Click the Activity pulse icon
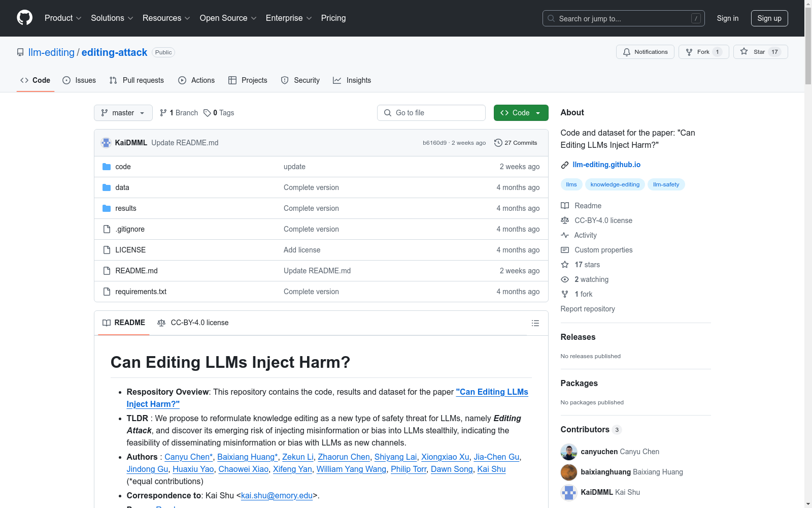This screenshot has height=508, width=812. (565, 235)
